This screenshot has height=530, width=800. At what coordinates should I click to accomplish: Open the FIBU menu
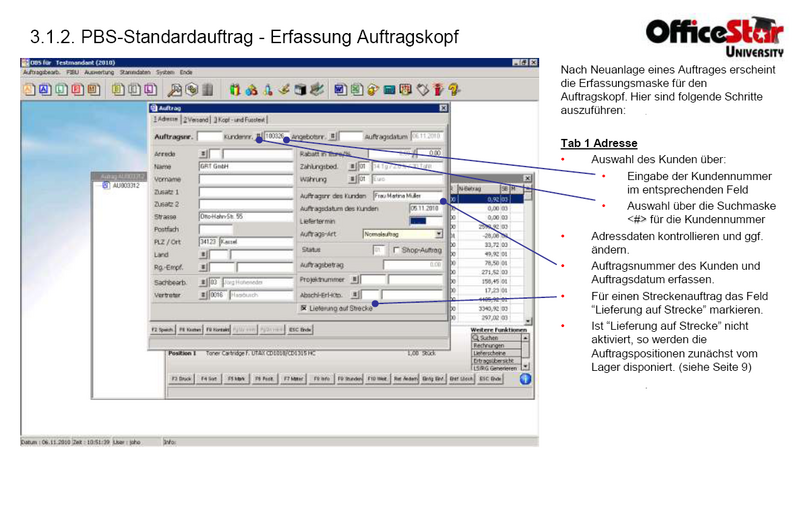point(72,72)
